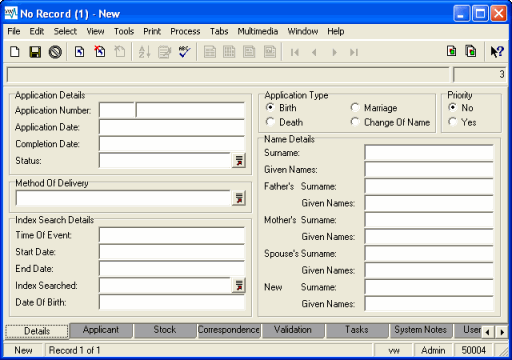512x360 pixels.
Task: Switch to the Correspondence tab
Action: [229, 330]
